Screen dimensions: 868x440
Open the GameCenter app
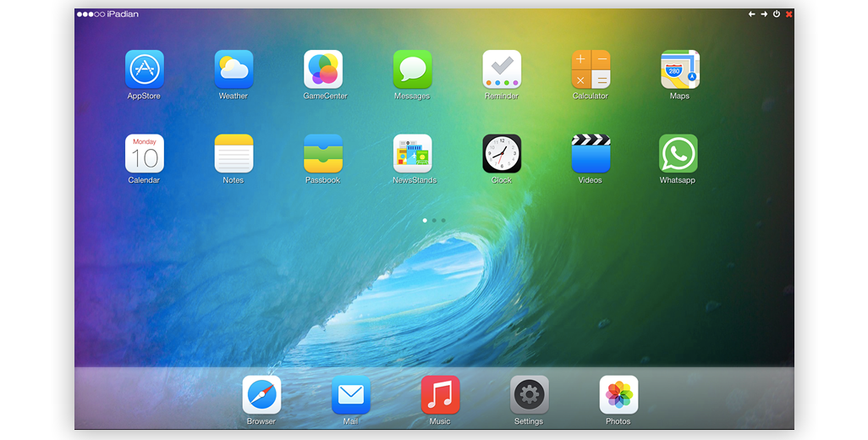click(x=323, y=69)
